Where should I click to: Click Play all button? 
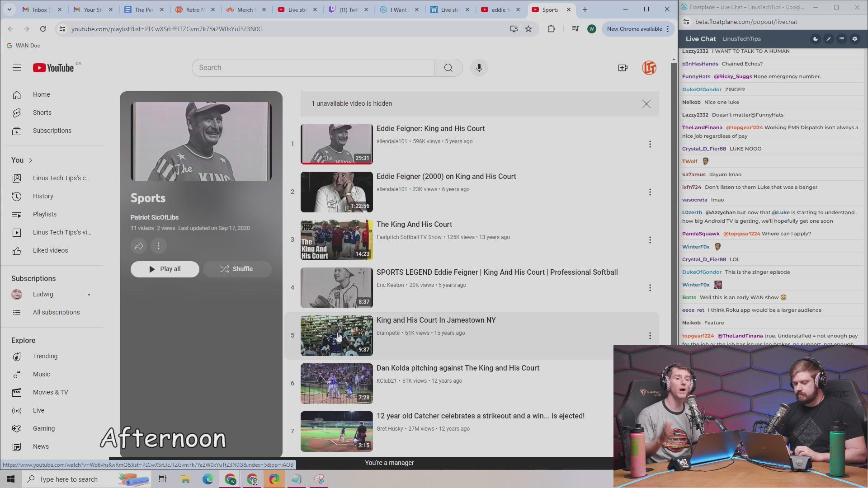165,269
